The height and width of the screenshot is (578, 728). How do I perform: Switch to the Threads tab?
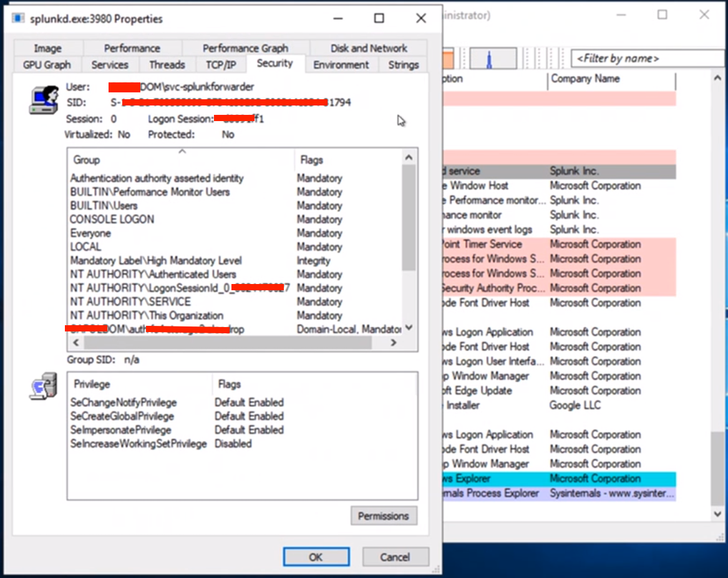(x=167, y=65)
